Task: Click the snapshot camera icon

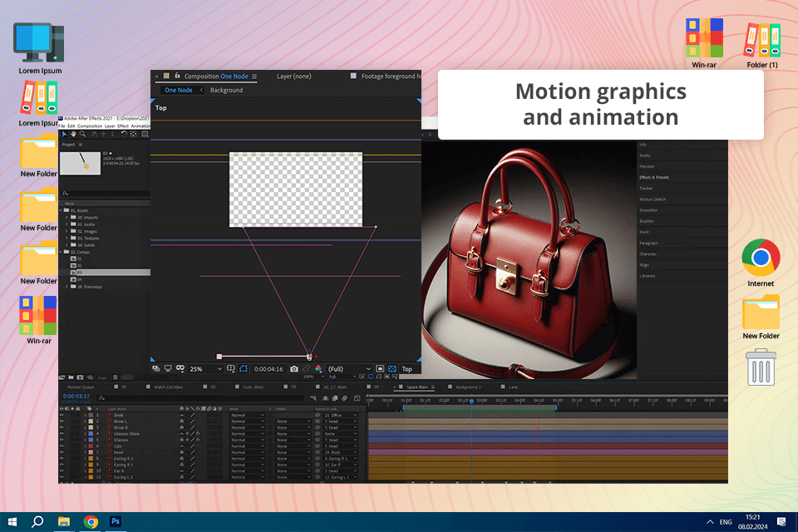Action: [x=294, y=368]
